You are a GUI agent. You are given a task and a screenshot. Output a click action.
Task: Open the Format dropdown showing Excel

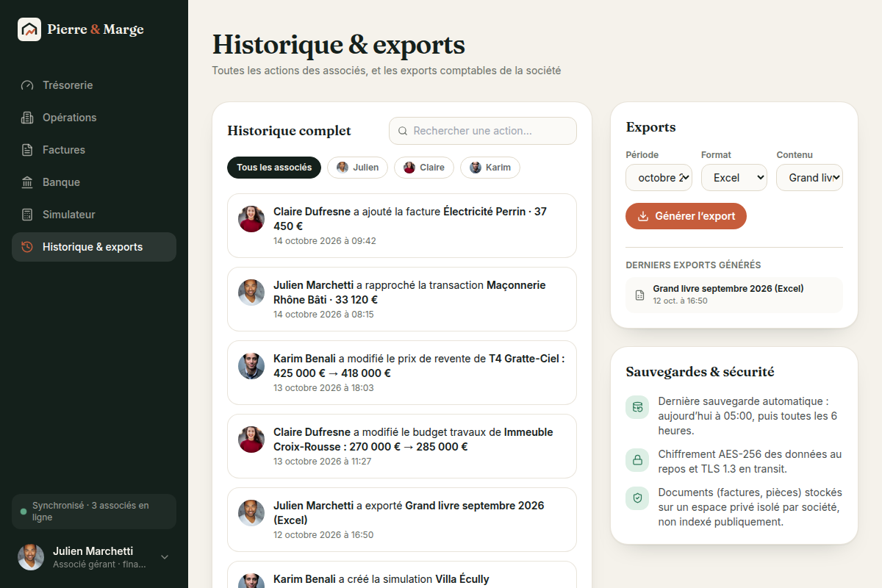coord(734,178)
